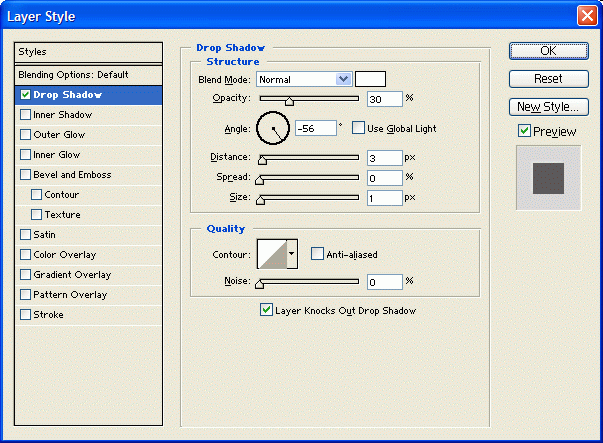This screenshot has height=443, width=603.
Task: Expand the Contour picker arrow
Action: point(292,254)
